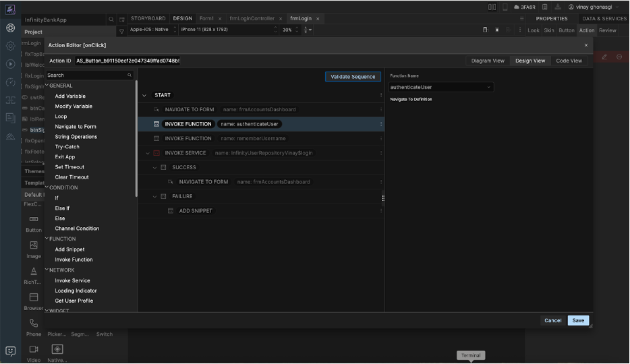Click the Validate Sequence button
The image size is (630, 364).
pos(353,77)
